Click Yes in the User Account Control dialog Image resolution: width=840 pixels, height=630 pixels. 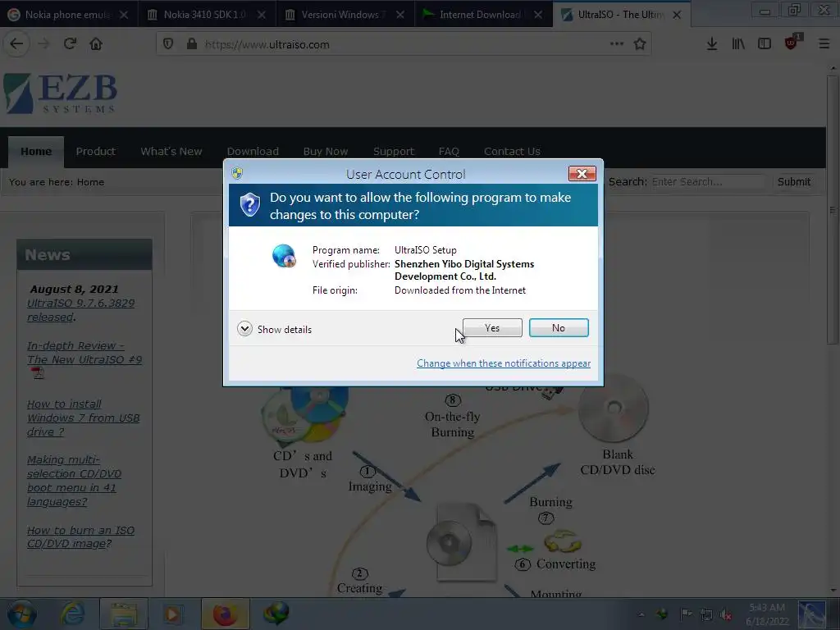[x=492, y=328]
